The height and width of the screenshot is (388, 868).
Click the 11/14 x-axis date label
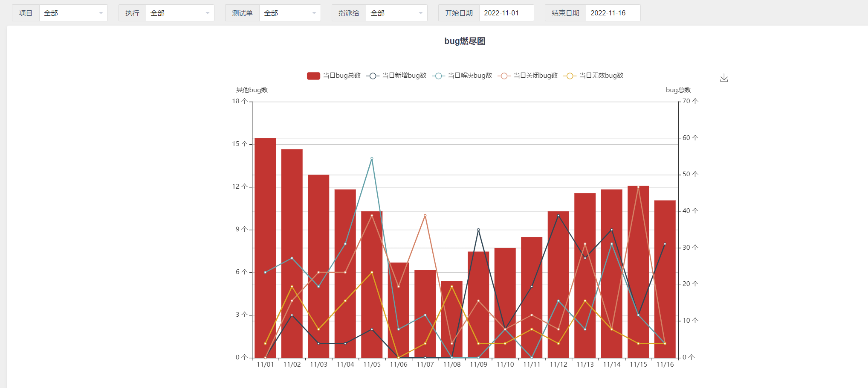612,365
